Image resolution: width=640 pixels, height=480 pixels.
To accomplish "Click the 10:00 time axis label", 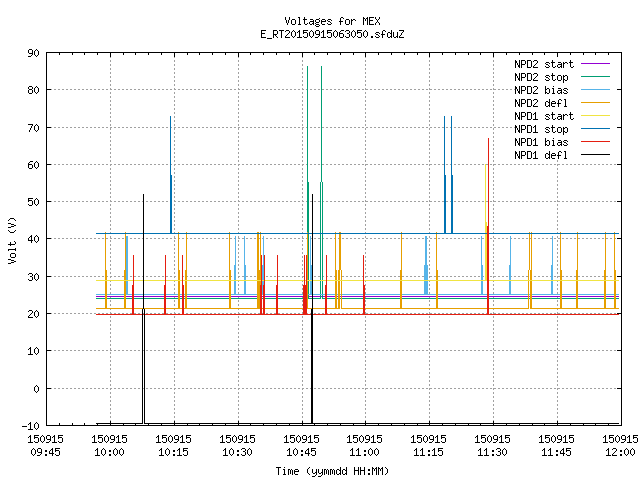I will click(x=109, y=452).
